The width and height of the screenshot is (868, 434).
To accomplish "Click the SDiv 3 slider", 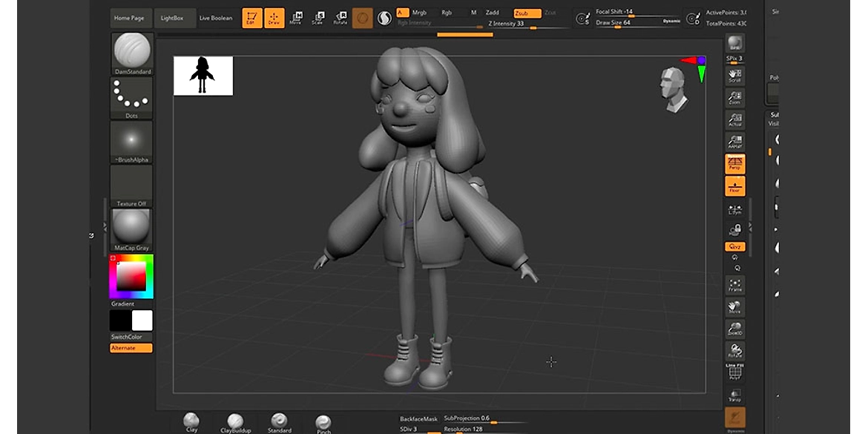I will 419,430.
